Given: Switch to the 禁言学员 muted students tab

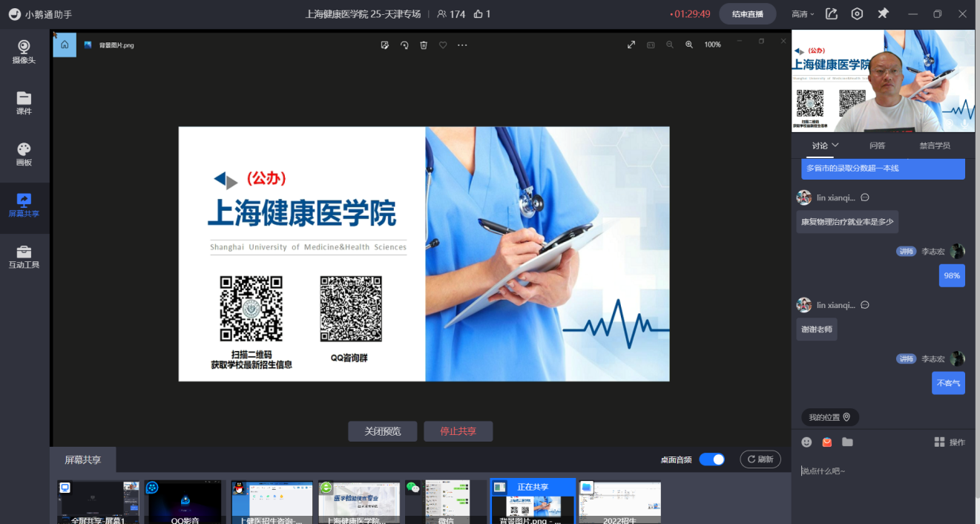Looking at the screenshot, I should point(934,145).
